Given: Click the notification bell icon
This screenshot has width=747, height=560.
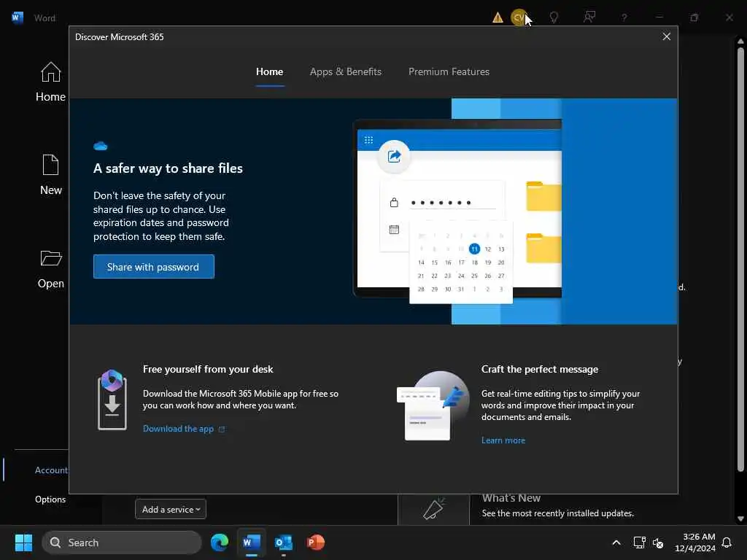Looking at the screenshot, I should [727, 542].
